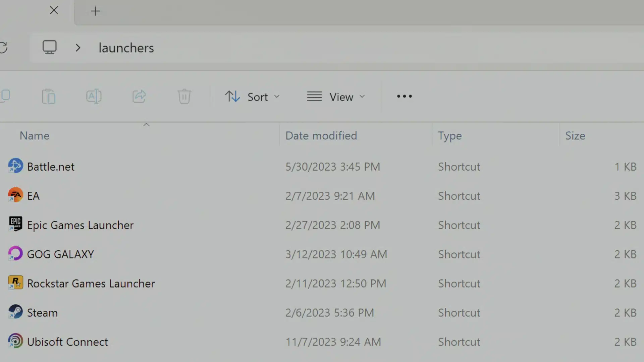The width and height of the screenshot is (644, 362).
Task: Click the Rename toolbar icon
Action: tap(94, 97)
